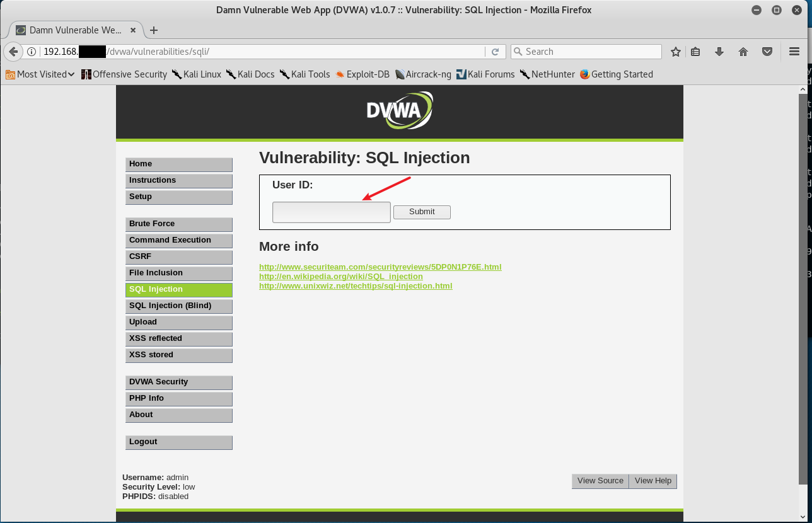
Task: Click the Downloads arrow icon
Action: [719, 52]
